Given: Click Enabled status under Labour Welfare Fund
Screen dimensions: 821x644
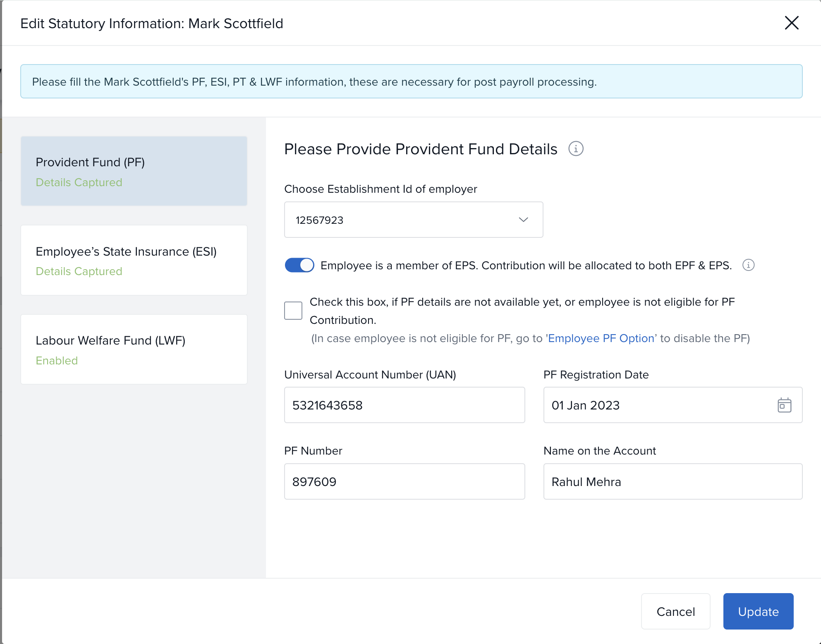Looking at the screenshot, I should click(57, 361).
